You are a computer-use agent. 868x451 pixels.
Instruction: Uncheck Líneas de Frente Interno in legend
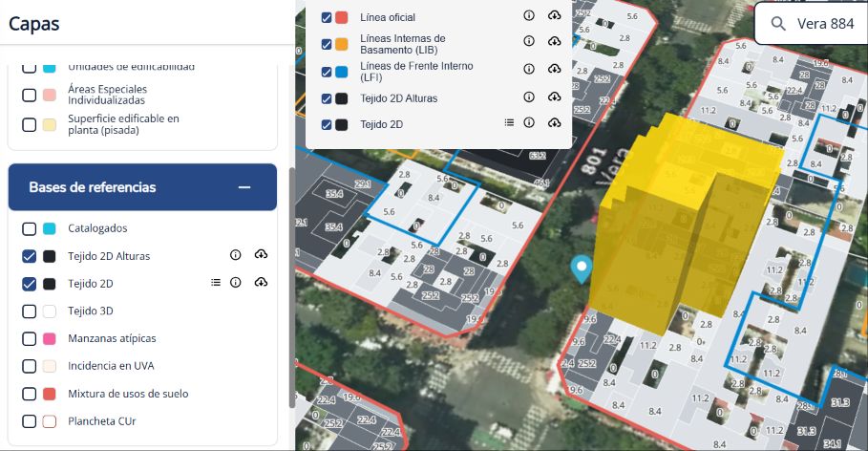(327, 72)
